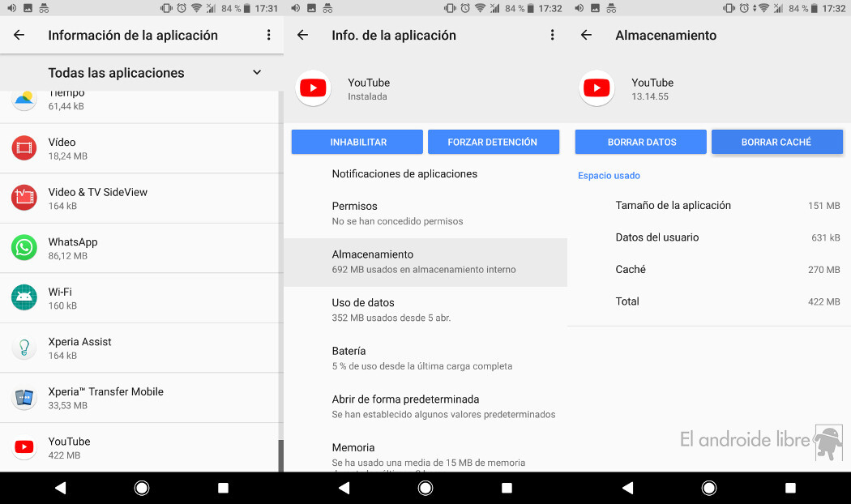Tap Android back button under YouTube info
This screenshot has width=851, height=504.
344,489
